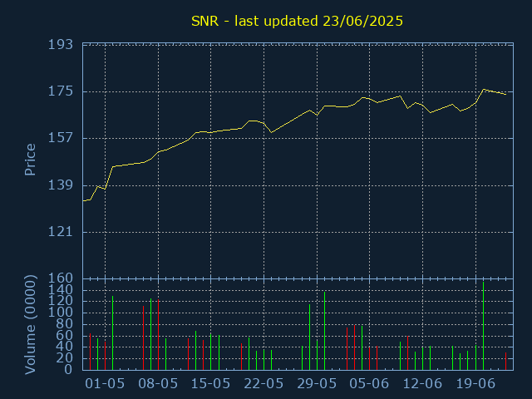Click the 160 volume axis value

pyautogui.click(x=61, y=278)
